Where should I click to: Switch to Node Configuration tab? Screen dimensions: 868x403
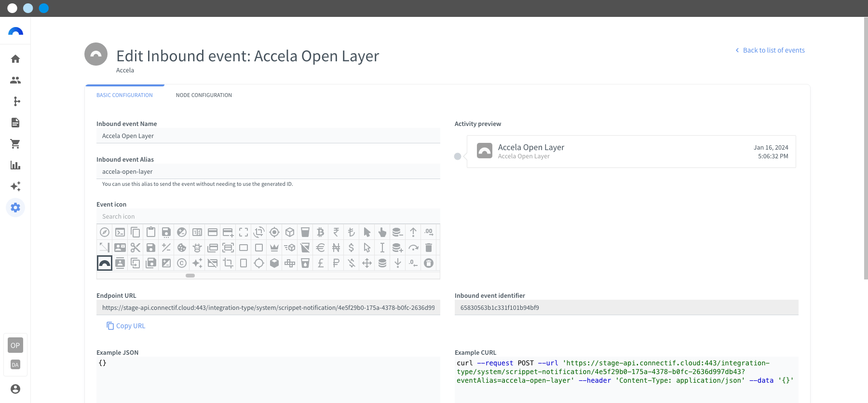pyautogui.click(x=204, y=95)
